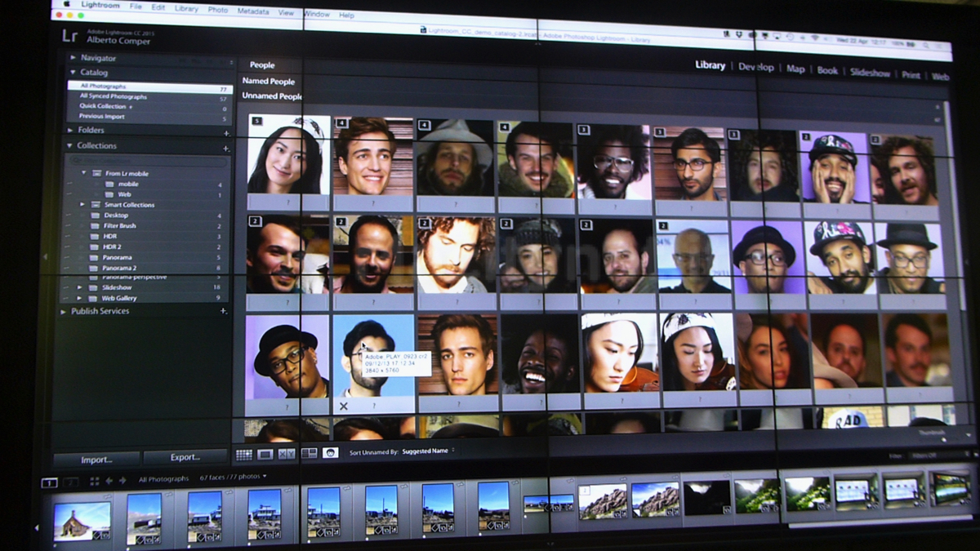Go forward using the filmstrip right arrow
Viewport: 980px width, 551px height.
coord(122,481)
